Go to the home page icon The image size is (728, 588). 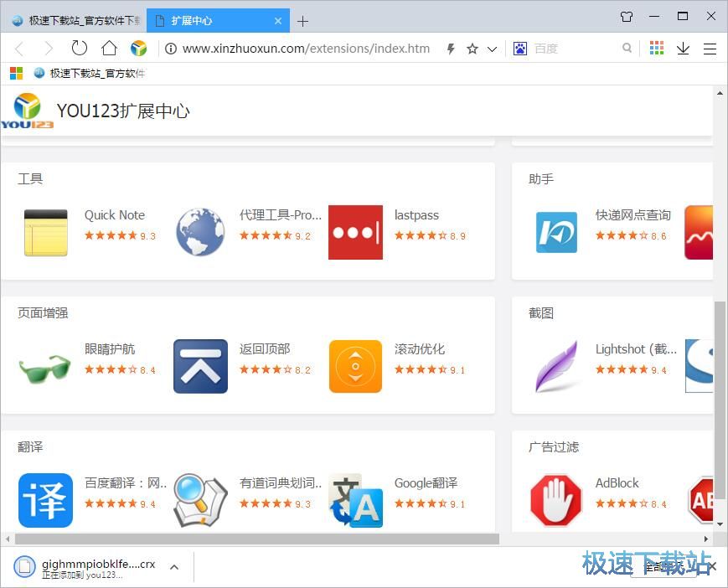click(x=109, y=48)
